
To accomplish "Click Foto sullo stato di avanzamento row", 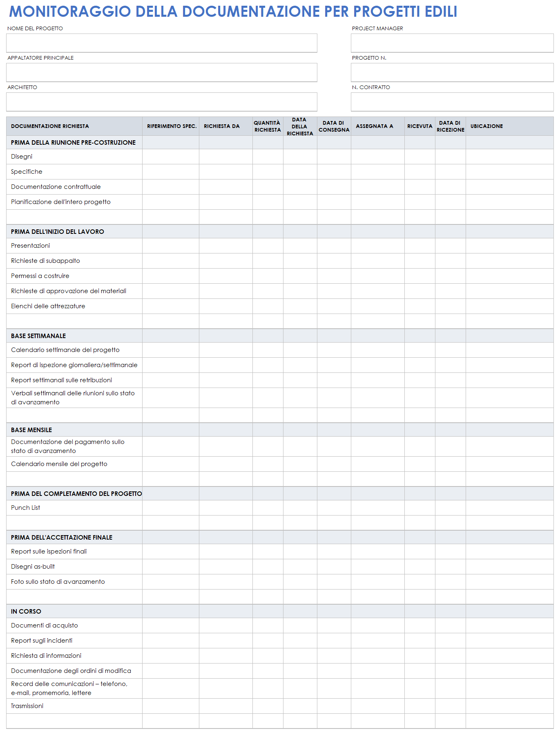I will [280, 582].
